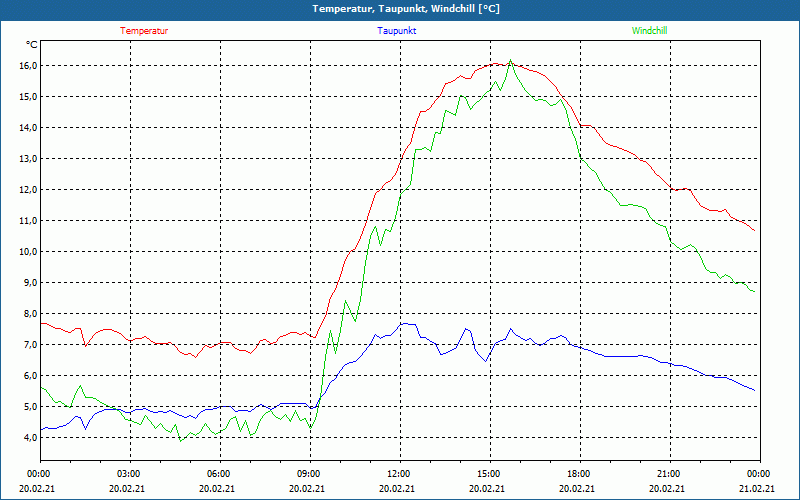Click the 10,0 value on the y-axis

tap(28, 252)
